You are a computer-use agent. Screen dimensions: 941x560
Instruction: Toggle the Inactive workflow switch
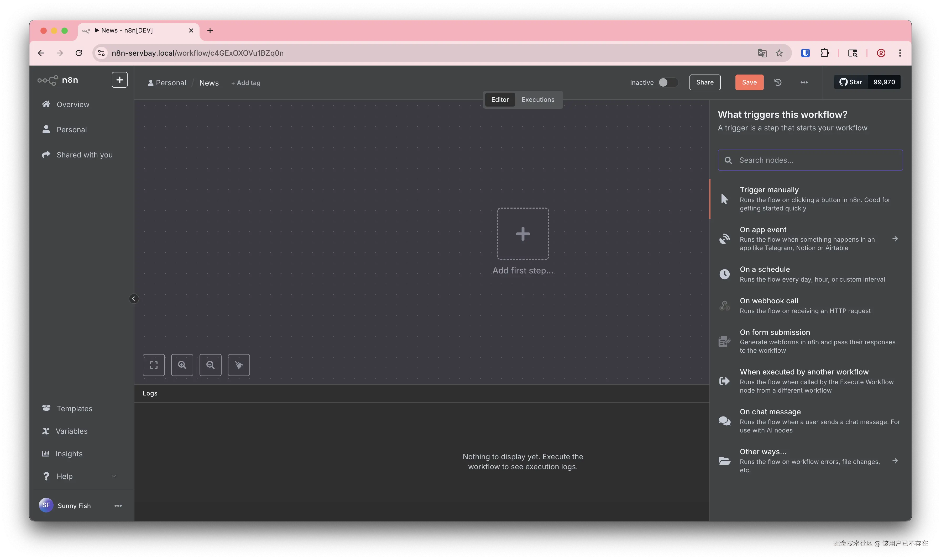point(668,82)
